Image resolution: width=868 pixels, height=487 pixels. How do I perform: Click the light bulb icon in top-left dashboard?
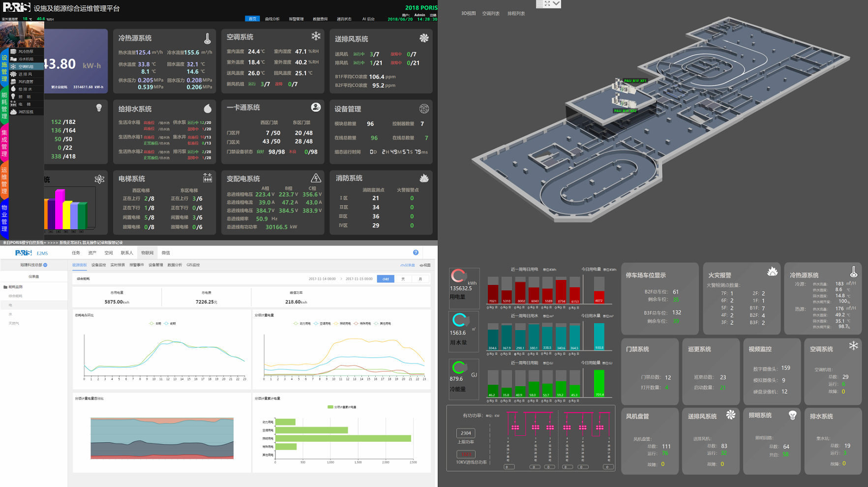[x=99, y=108]
